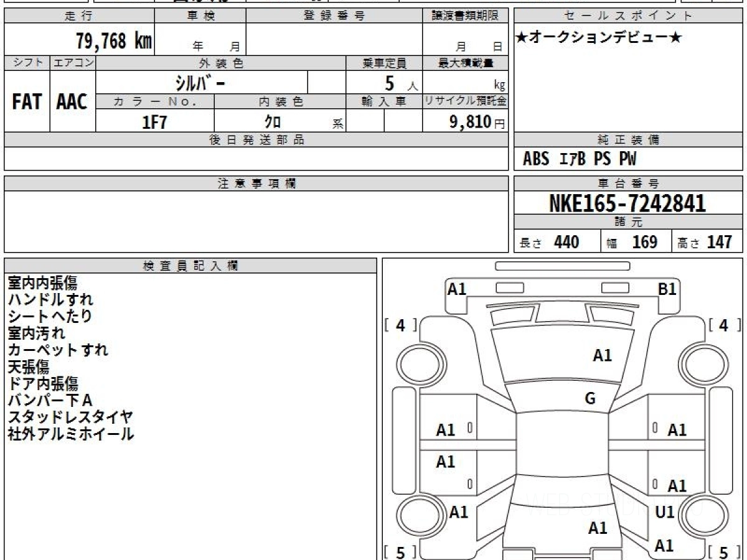747x560 pixels.
Task: Click the recycle deposit 9,810円
Action: pos(477,122)
